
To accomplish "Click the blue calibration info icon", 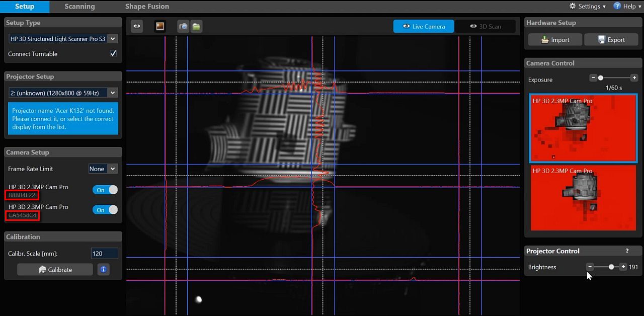I will point(103,270).
